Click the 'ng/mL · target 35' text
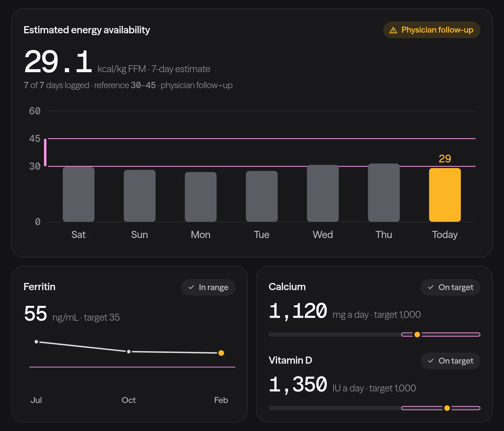 (x=86, y=317)
